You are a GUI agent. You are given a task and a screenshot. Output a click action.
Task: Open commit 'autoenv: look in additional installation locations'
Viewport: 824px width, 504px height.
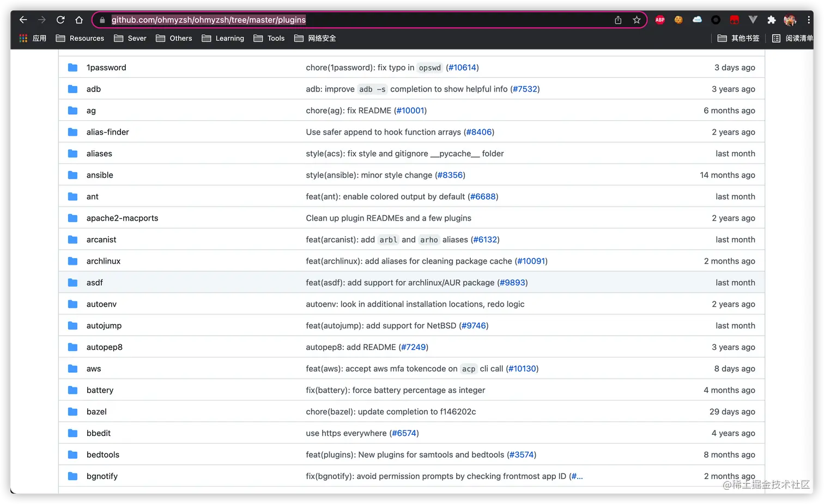415,304
